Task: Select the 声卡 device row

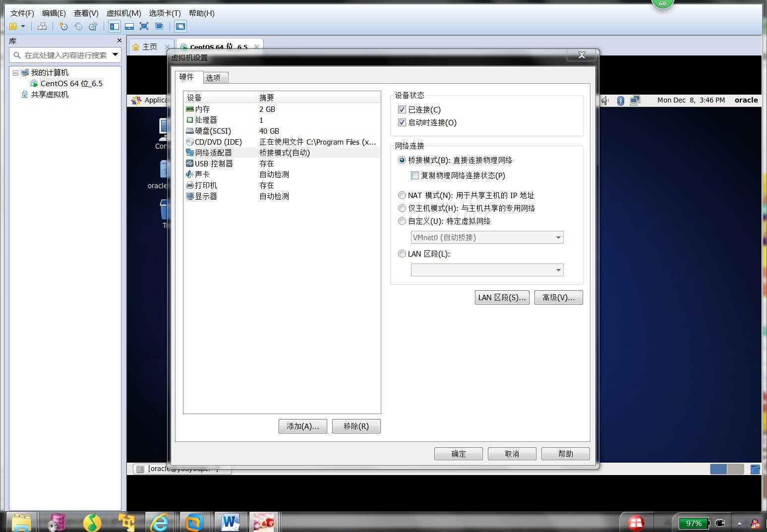Action: (x=282, y=174)
